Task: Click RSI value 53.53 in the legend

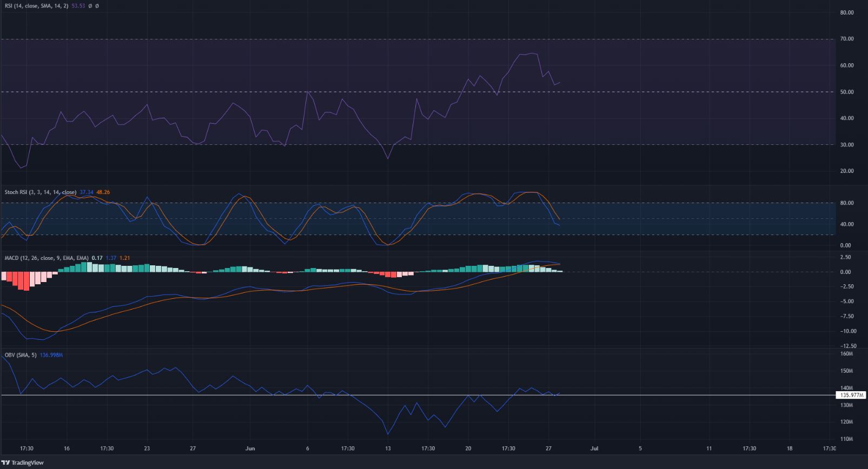Action: click(x=78, y=6)
